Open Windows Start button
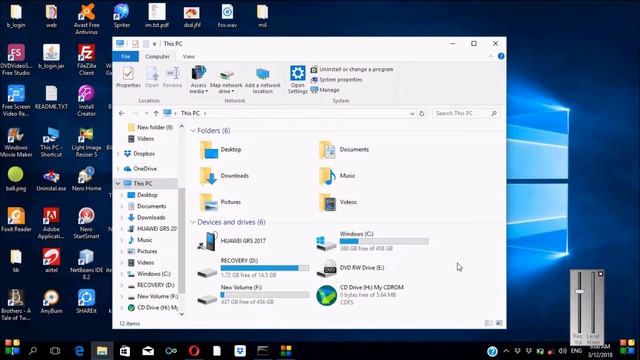Screen dimensions: 640x360 coord(12,347)
